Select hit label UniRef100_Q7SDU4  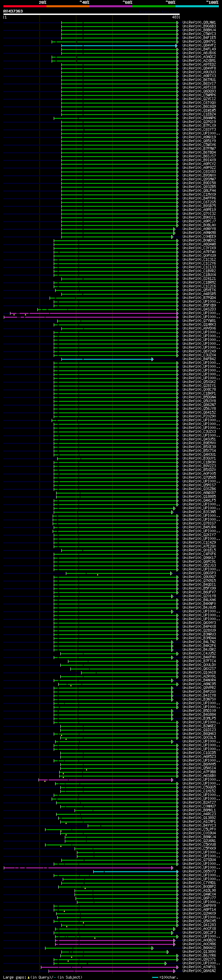pos(199,860)
